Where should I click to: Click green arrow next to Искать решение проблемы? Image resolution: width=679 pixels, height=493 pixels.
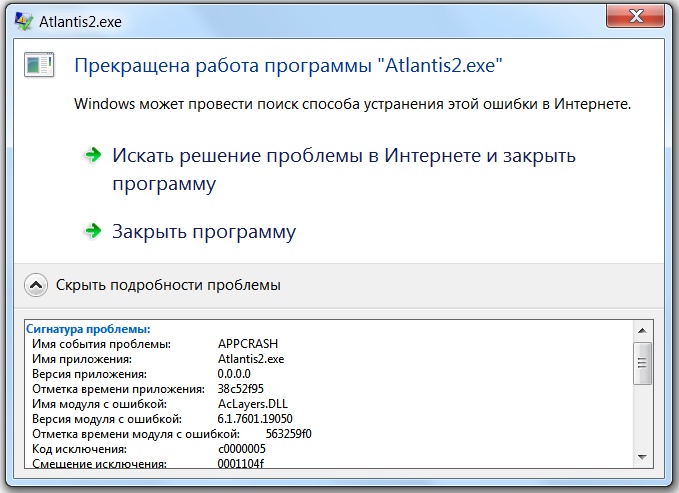(93, 154)
